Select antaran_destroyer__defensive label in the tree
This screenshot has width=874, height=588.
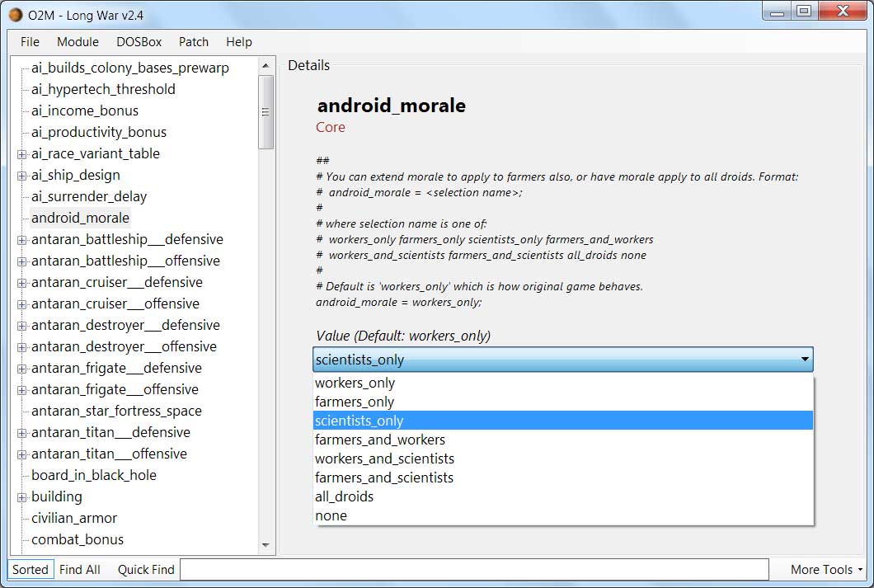pos(125,326)
